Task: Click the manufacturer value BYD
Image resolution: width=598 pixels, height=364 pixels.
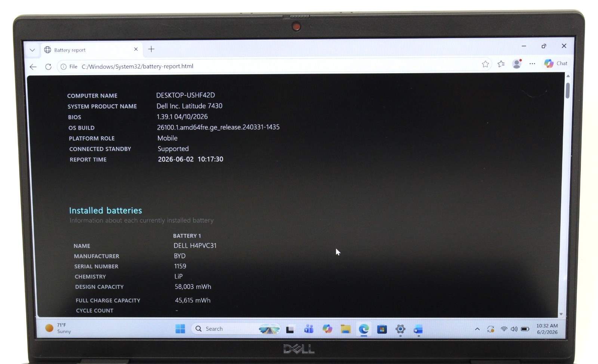Action: pos(180,256)
